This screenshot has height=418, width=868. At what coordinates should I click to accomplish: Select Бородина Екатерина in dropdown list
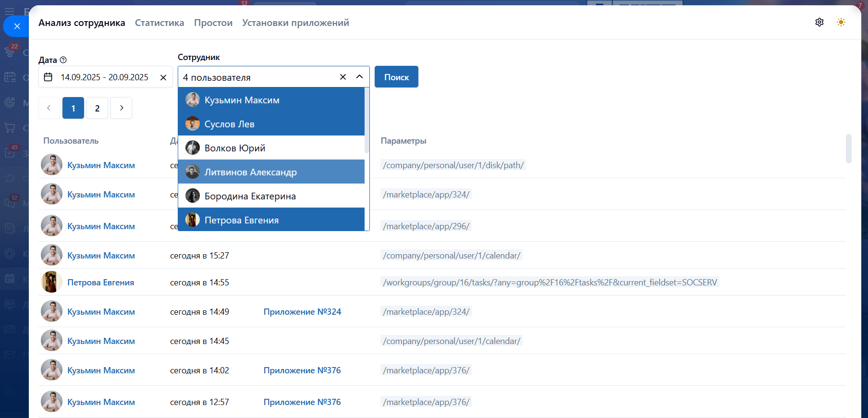250,196
